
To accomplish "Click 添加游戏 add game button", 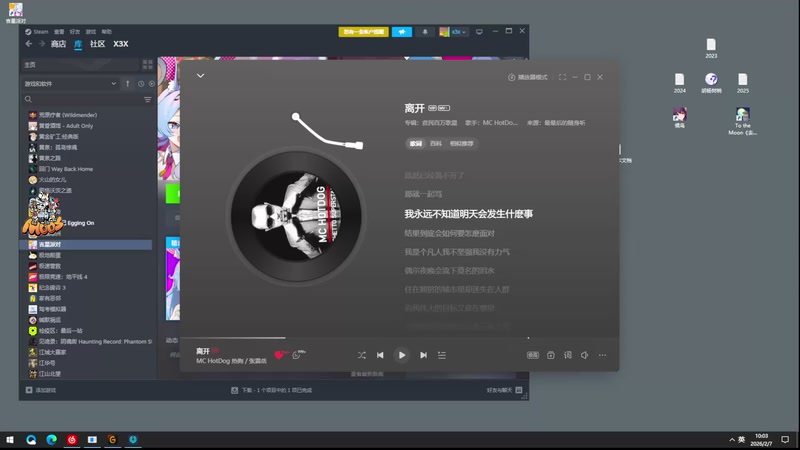I will pos(41,390).
